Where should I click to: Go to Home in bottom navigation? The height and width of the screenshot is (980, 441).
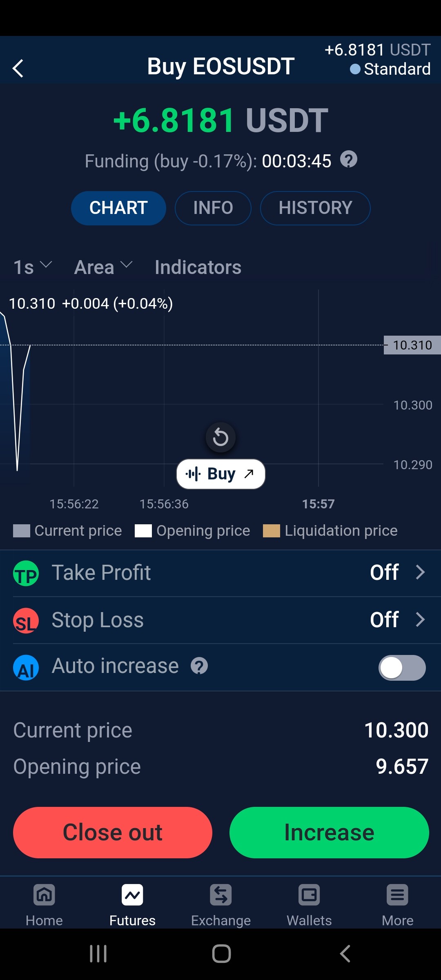[x=44, y=895]
